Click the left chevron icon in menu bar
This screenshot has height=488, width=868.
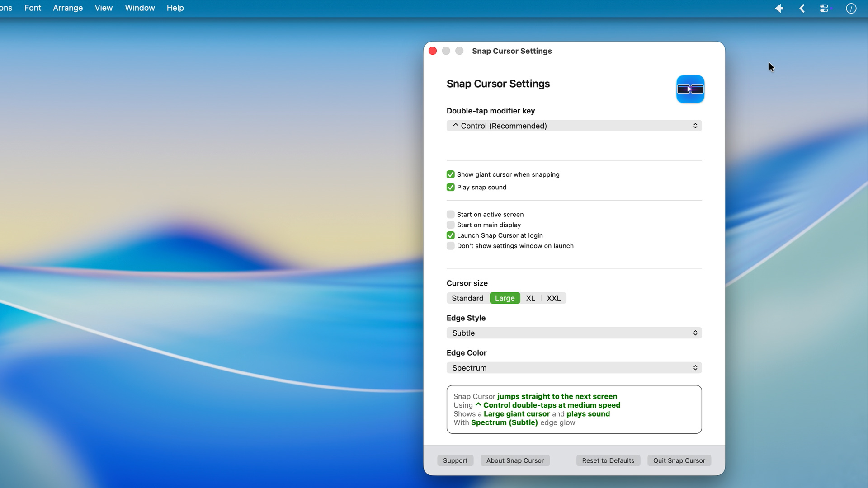pyautogui.click(x=802, y=8)
